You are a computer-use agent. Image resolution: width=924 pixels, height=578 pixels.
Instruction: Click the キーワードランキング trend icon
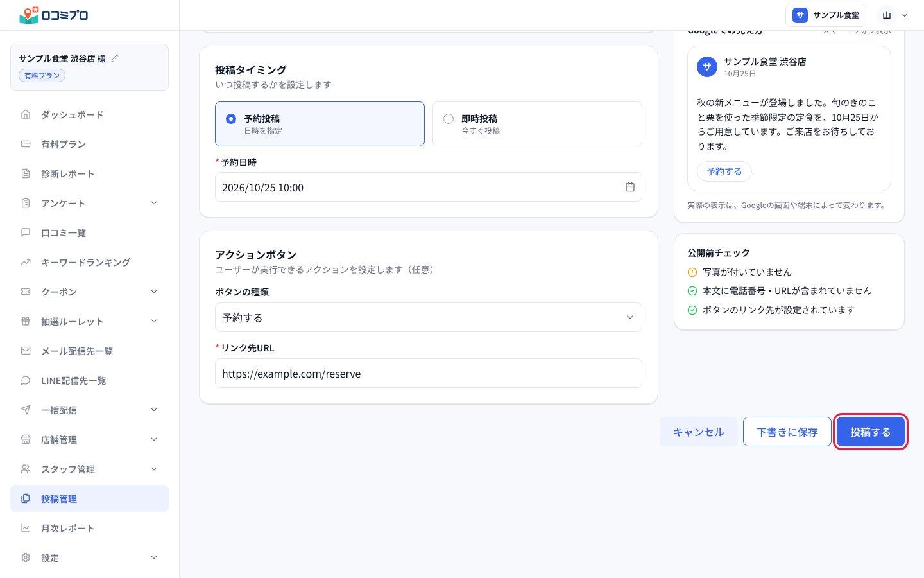tap(26, 262)
